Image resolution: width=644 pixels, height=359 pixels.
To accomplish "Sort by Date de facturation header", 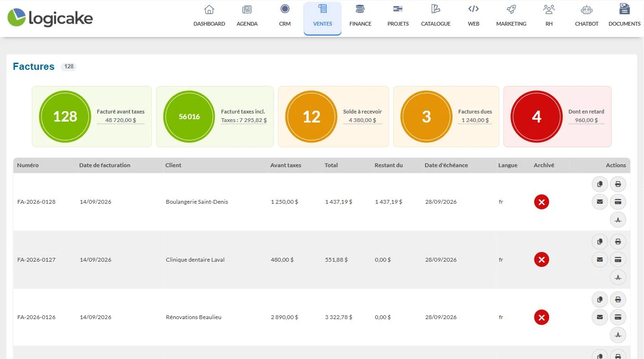I will pos(104,165).
